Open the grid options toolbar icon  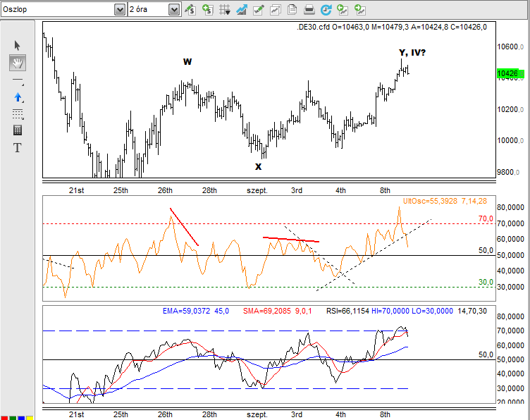[224, 9]
